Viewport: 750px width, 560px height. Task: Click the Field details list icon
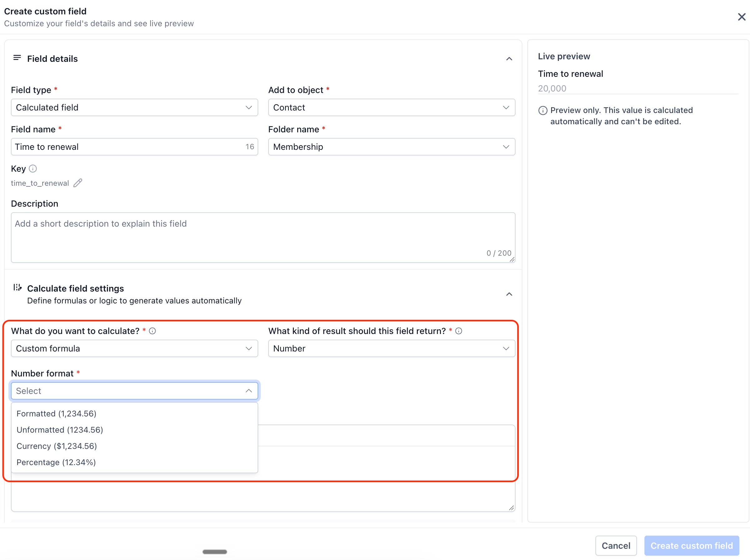pyautogui.click(x=17, y=58)
